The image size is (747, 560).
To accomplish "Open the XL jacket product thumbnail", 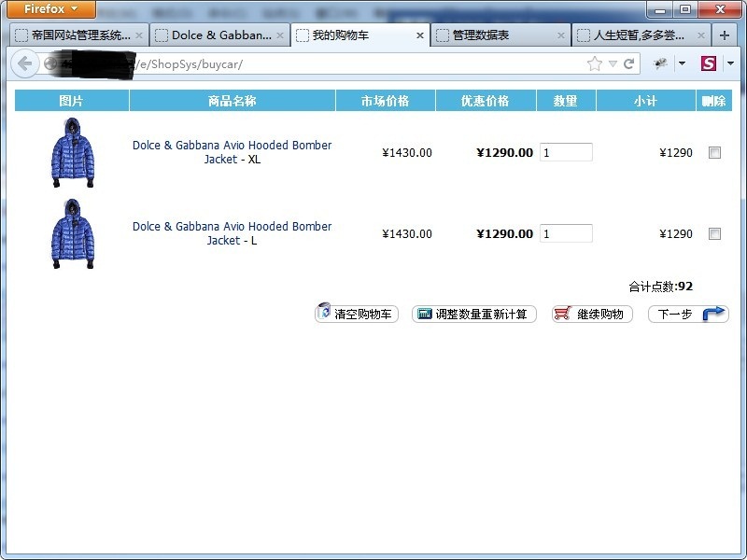I will click(73, 152).
